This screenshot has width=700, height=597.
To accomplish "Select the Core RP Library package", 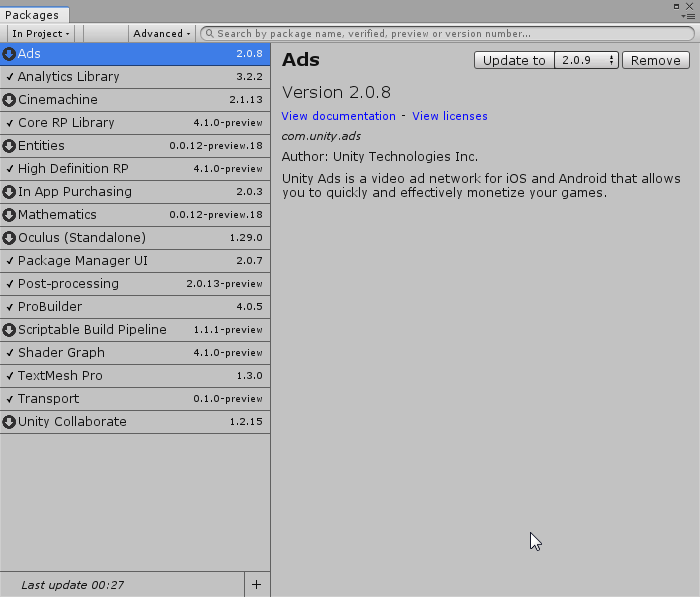I will click(x=135, y=123).
